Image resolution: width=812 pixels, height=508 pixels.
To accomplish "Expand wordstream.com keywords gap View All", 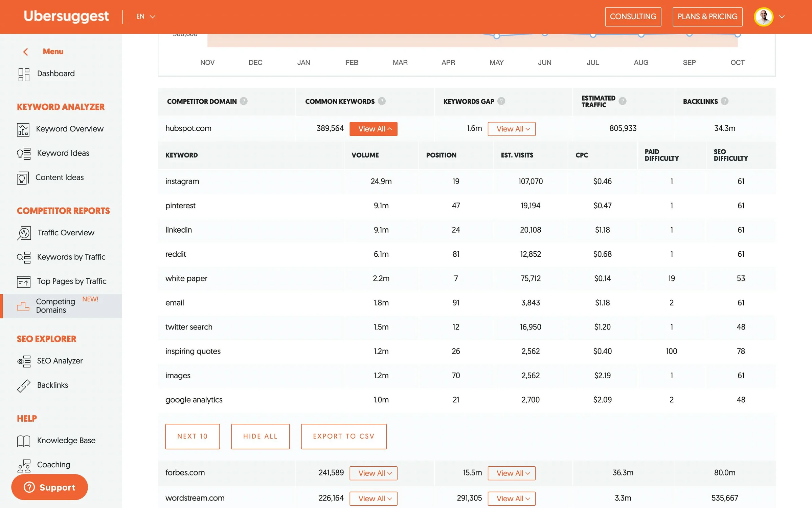I will click(512, 499).
